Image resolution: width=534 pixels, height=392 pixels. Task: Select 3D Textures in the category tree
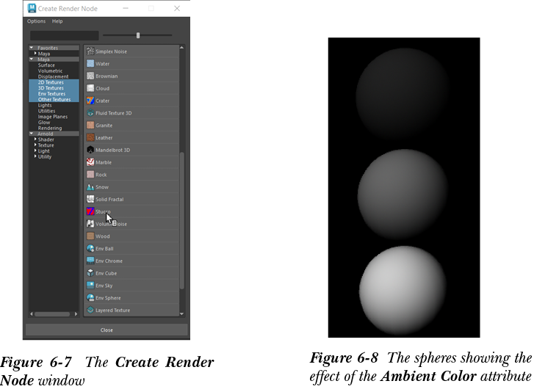point(51,88)
